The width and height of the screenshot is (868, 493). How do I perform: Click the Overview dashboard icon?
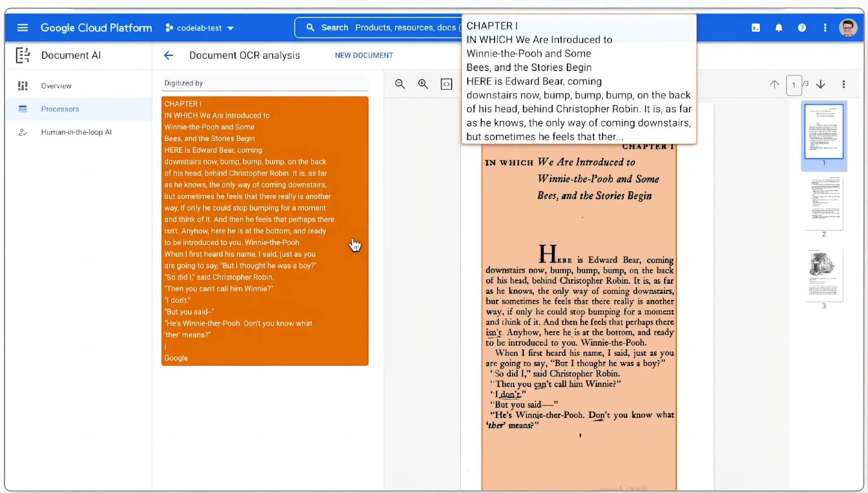pyautogui.click(x=22, y=86)
